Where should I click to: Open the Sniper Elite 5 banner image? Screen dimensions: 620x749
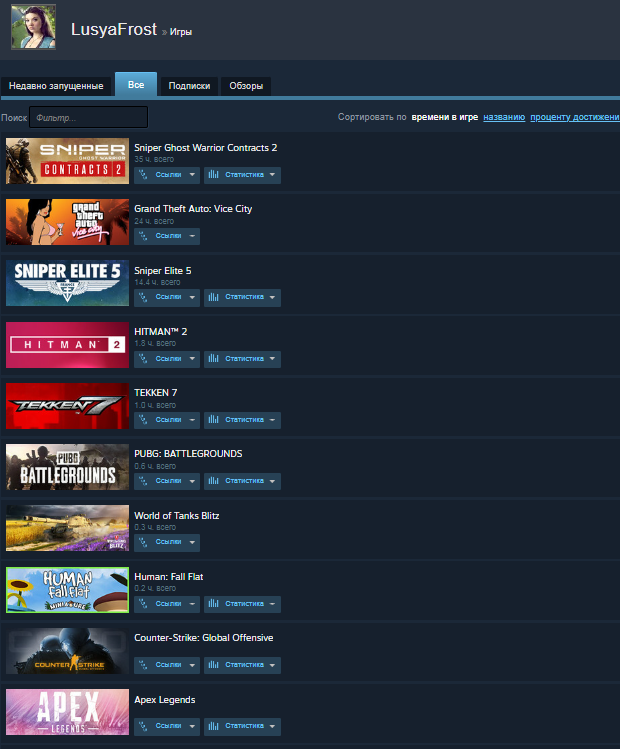(x=67, y=283)
